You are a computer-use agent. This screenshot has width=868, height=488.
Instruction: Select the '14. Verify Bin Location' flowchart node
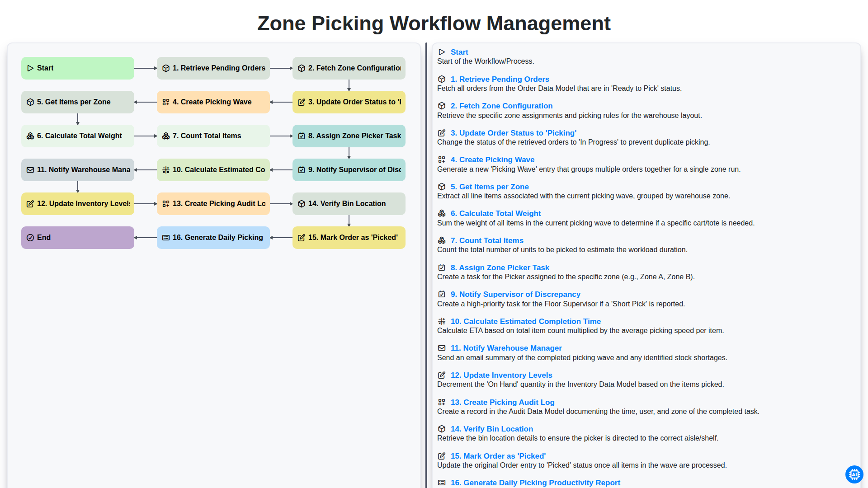[349, 204]
